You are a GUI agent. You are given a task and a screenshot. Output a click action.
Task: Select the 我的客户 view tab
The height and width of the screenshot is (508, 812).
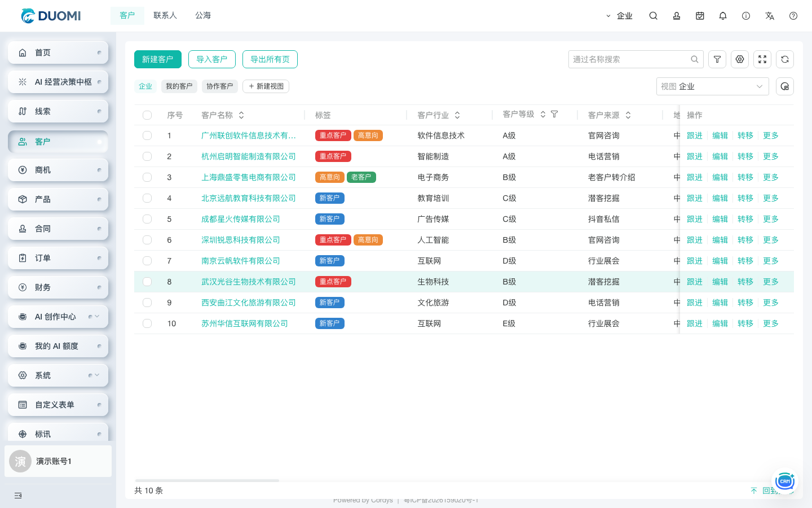tap(179, 86)
